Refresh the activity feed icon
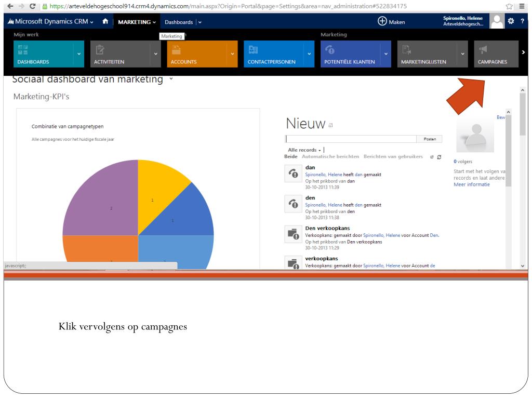532x399 pixels. point(439,157)
